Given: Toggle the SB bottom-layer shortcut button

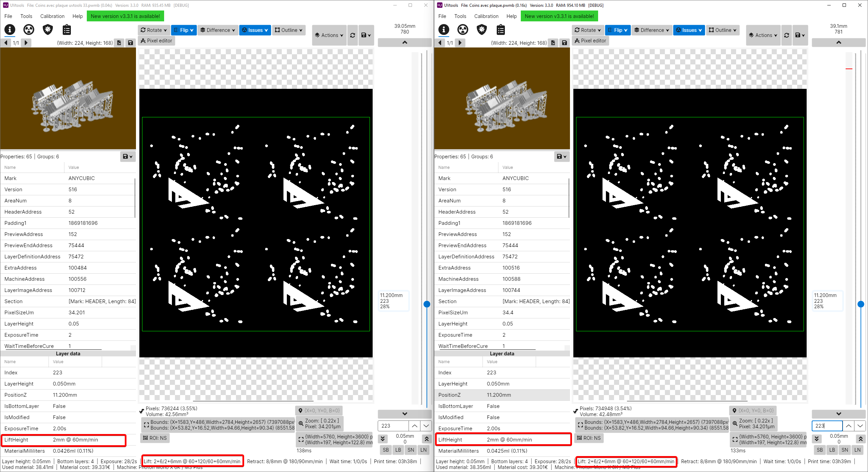Looking at the screenshot, I should click(386, 450).
